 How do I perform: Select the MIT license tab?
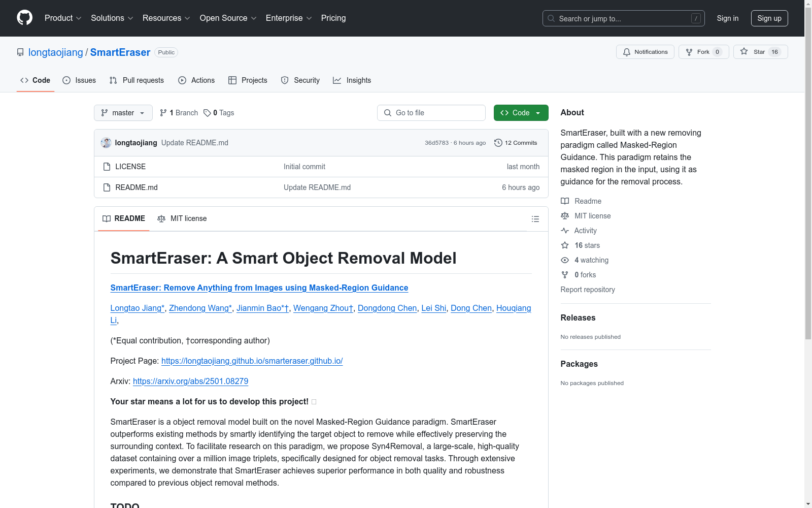click(x=182, y=218)
